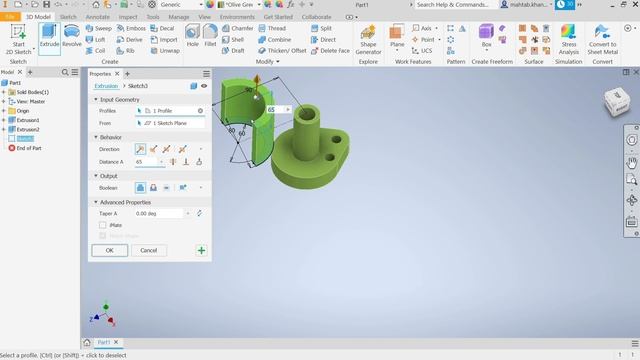Expand the Origin tree node
Viewport: 640px width, 360px height.
(x=4, y=111)
